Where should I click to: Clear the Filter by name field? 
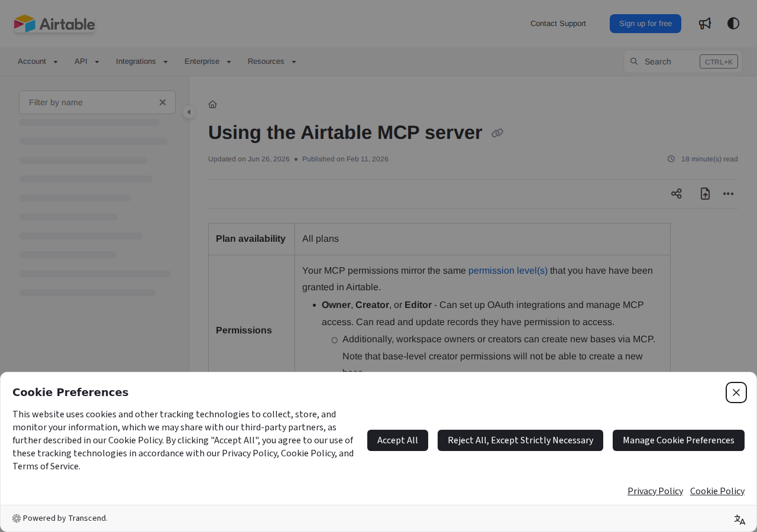tap(163, 102)
